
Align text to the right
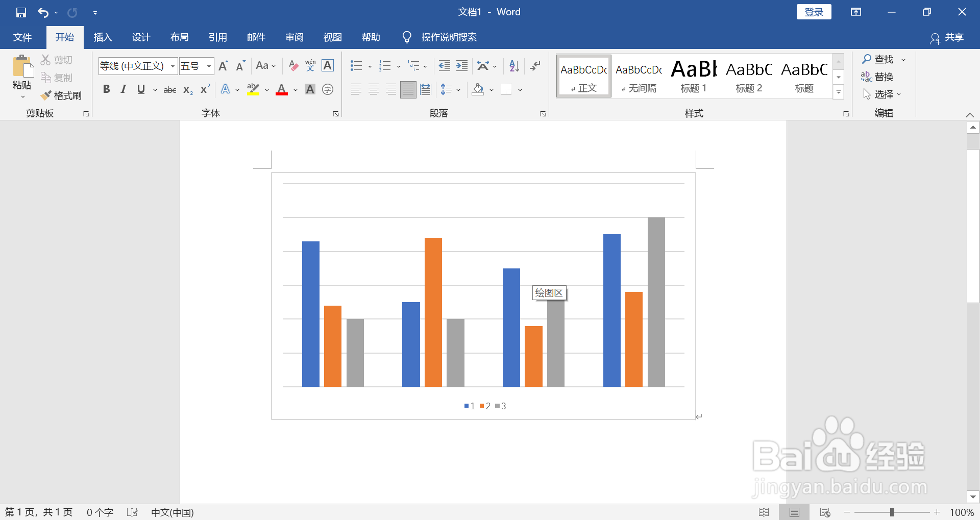[391, 90]
